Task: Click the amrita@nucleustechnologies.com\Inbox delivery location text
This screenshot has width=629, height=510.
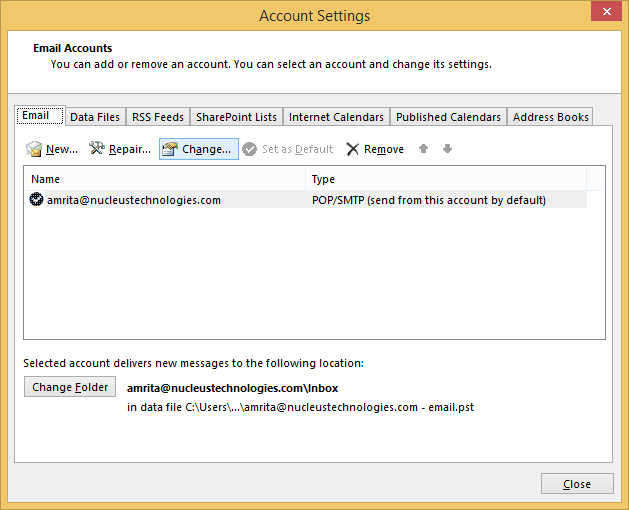Action: [232, 388]
